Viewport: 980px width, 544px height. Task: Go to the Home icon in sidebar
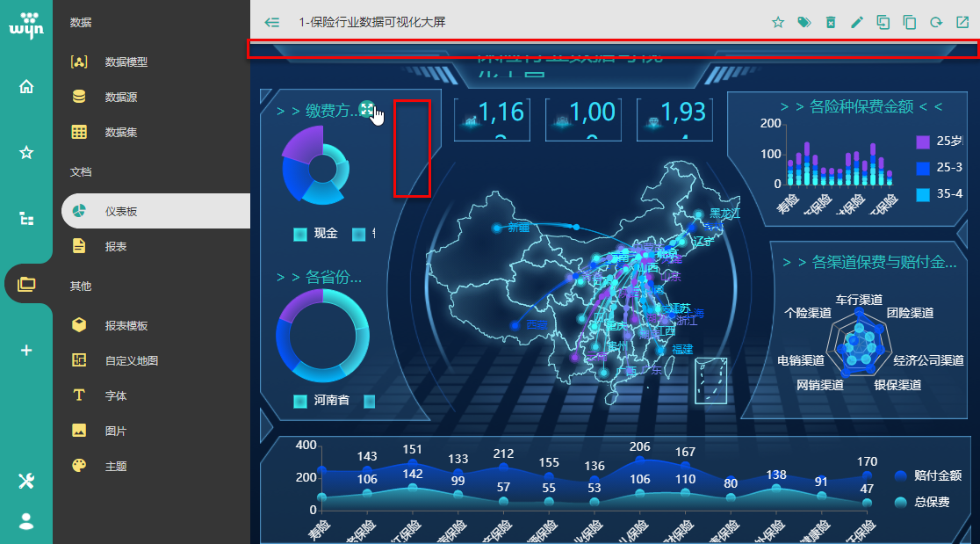click(x=26, y=86)
